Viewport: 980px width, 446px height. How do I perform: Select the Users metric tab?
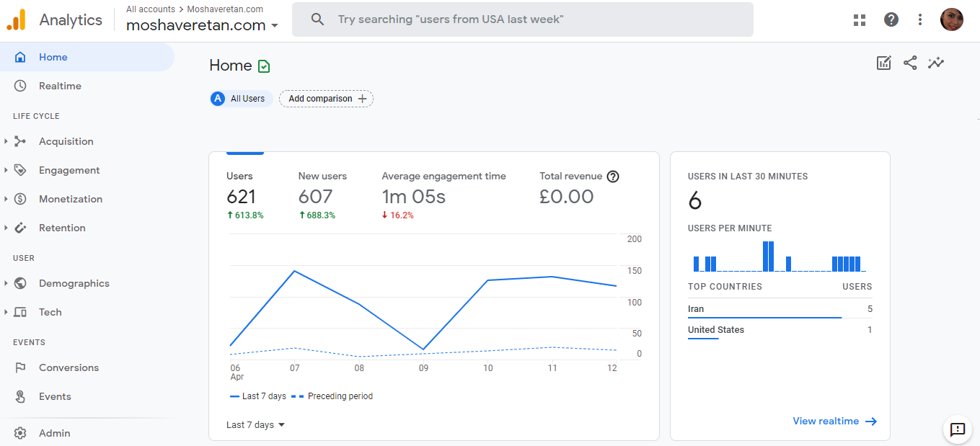pos(245,195)
